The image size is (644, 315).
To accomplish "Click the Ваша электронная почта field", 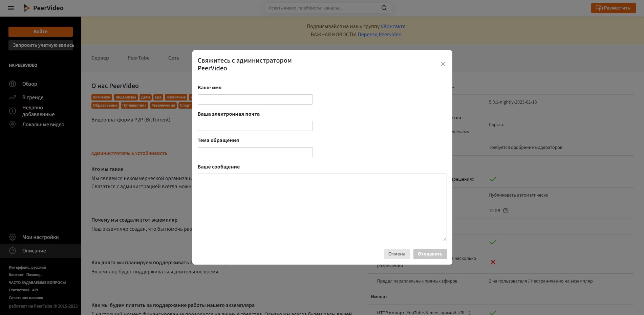I will [255, 126].
